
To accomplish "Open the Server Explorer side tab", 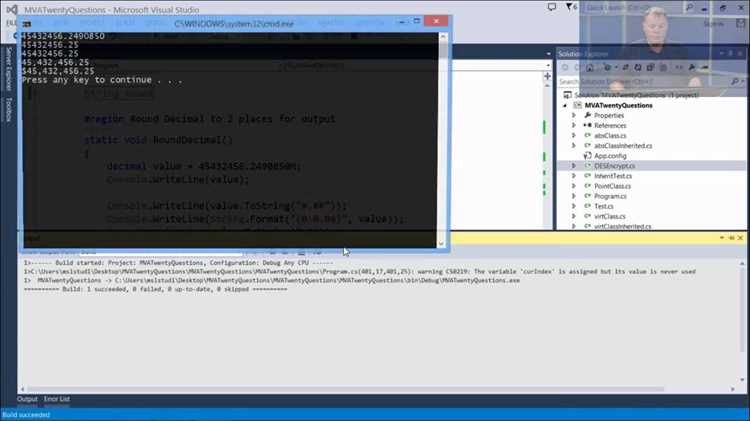I will tap(8, 69).
